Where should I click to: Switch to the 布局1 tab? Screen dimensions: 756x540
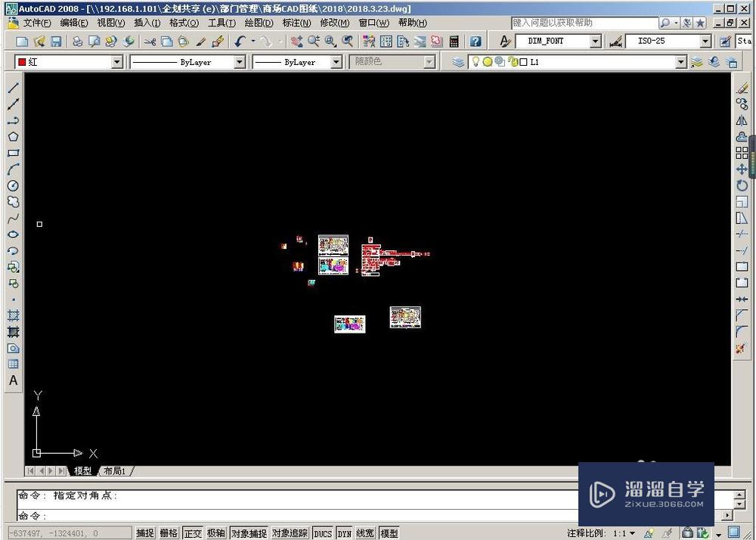(x=116, y=470)
